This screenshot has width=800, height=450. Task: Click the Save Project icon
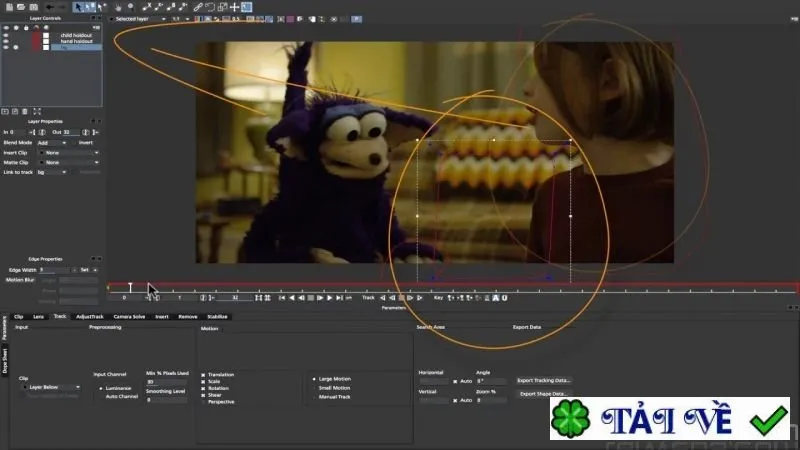click(34, 7)
